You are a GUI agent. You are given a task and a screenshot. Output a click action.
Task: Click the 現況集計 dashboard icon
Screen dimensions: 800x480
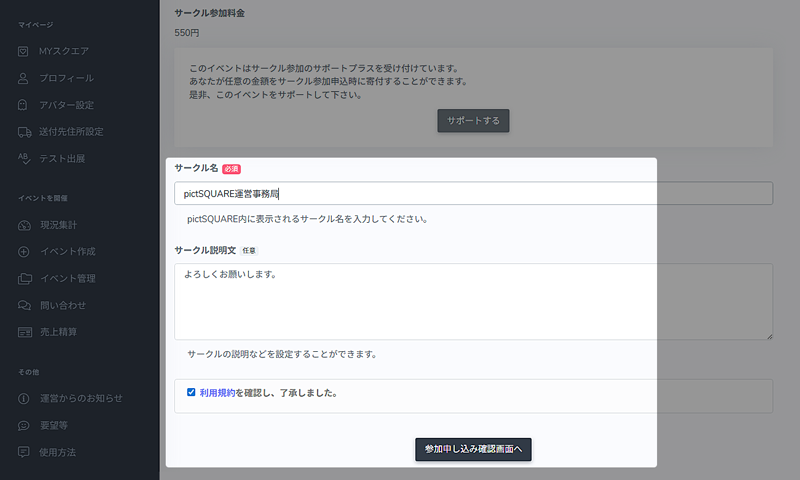(24, 225)
